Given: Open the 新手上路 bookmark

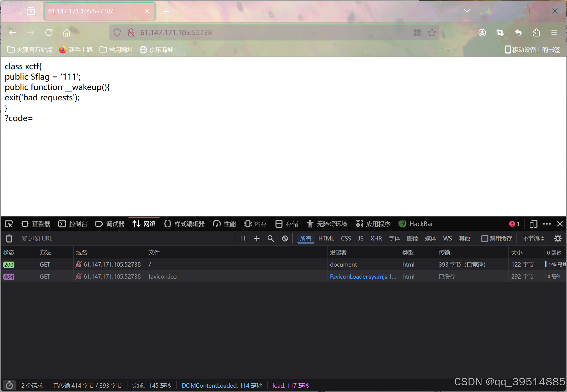Looking at the screenshot, I should click(76, 50).
